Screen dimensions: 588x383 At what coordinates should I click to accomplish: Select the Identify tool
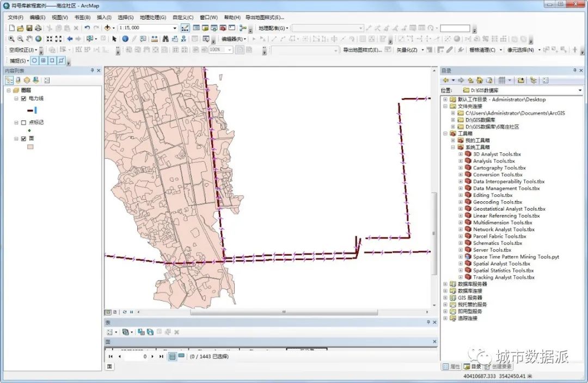tap(125, 39)
